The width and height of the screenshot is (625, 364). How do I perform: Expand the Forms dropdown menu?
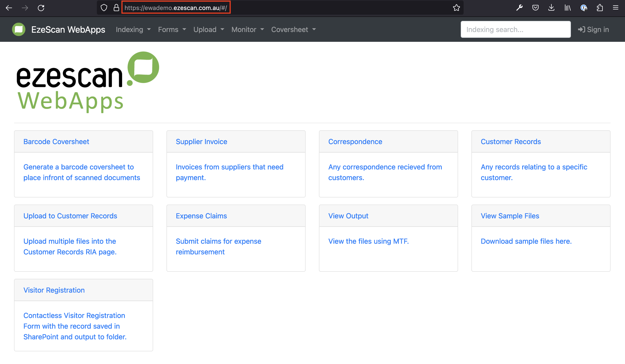pyautogui.click(x=172, y=30)
